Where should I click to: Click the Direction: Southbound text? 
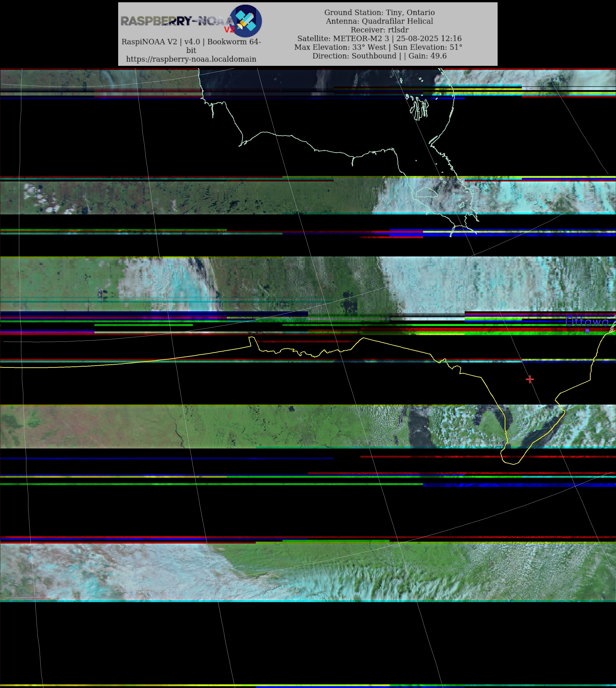354,56
